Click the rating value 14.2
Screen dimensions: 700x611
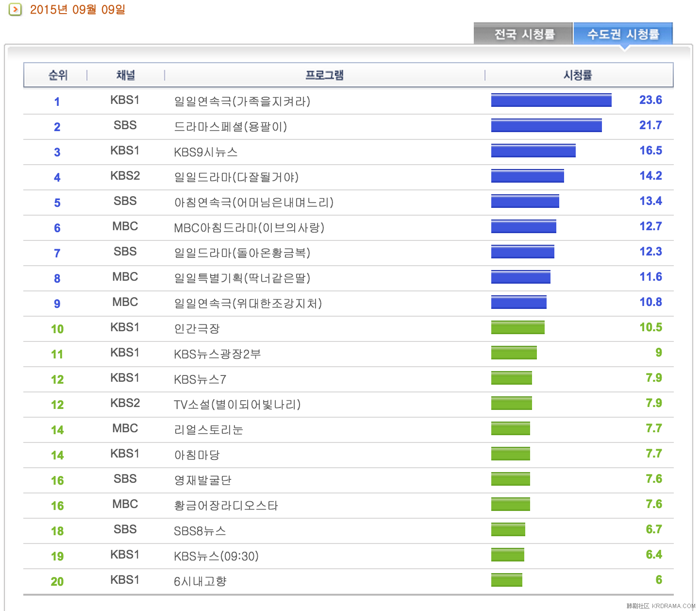click(x=650, y=176)
